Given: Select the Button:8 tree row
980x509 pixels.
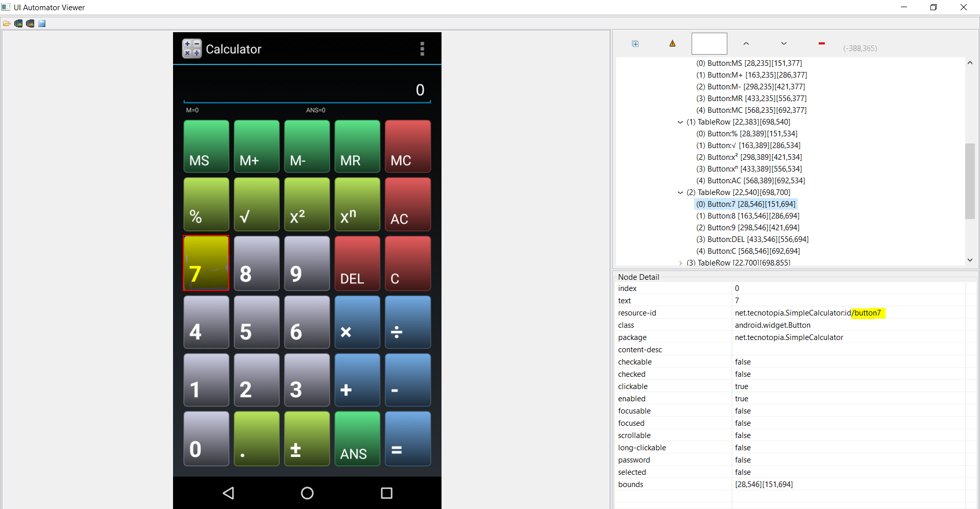Looking at the screenshot, I should (748, 216).
